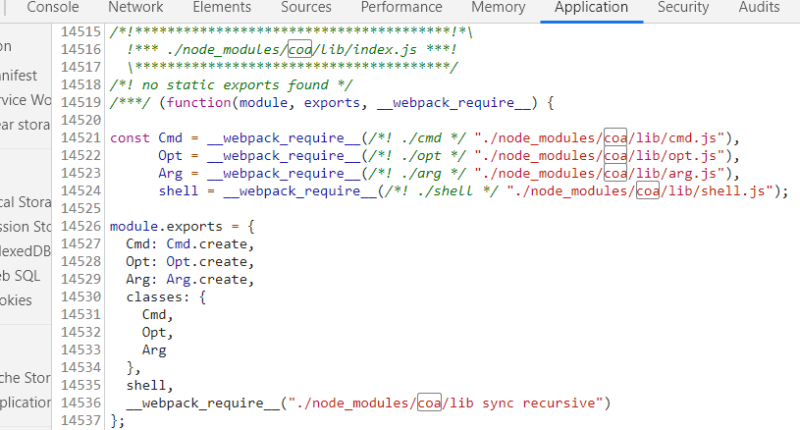The image size is (800, 430).
Task: Click "Arg.create" on line 14529
Action: point(207,280)
